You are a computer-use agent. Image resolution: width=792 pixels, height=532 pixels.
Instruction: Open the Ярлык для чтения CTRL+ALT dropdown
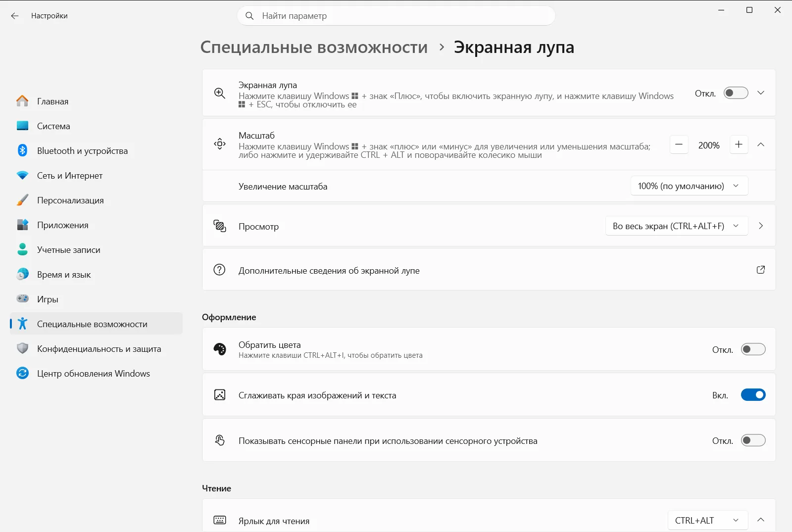coord(707,521)
